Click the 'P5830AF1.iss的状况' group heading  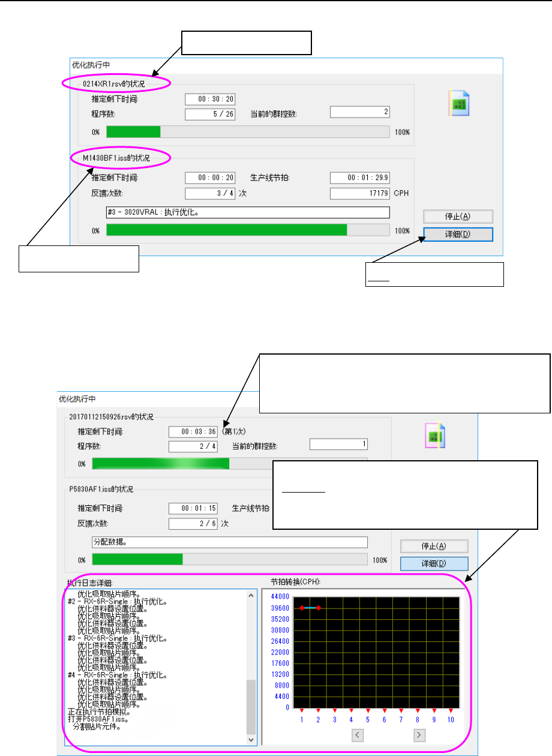[101, 489]
